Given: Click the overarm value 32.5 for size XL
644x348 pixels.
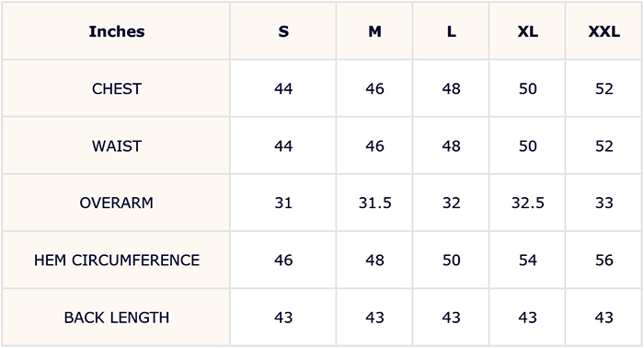Looking at the screenshot, I should click(527, 203).
